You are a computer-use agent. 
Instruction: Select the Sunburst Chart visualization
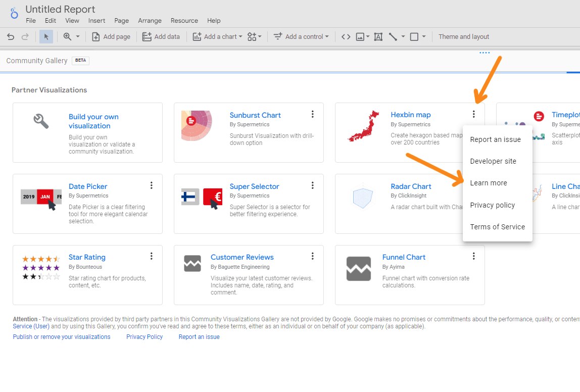coord(255,115)
